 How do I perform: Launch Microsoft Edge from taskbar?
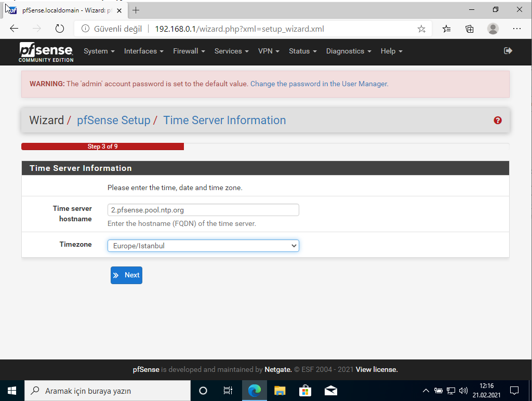[255, 391]
